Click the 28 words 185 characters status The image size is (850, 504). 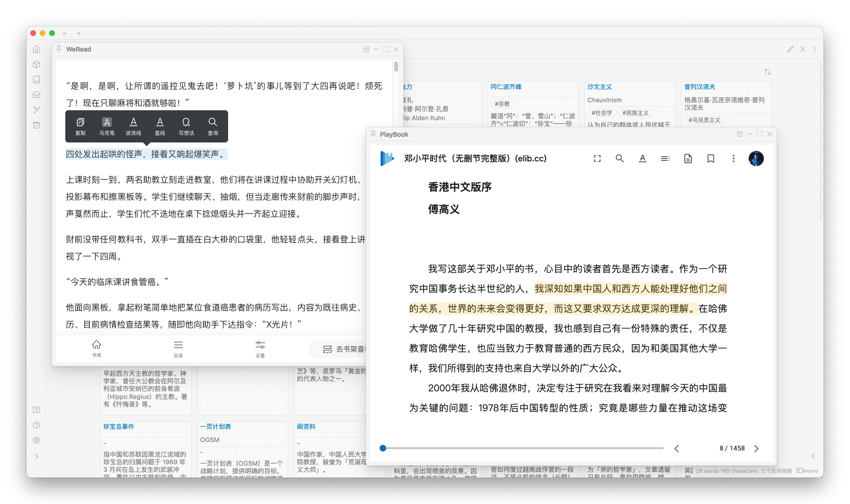[x=726, y=471]
